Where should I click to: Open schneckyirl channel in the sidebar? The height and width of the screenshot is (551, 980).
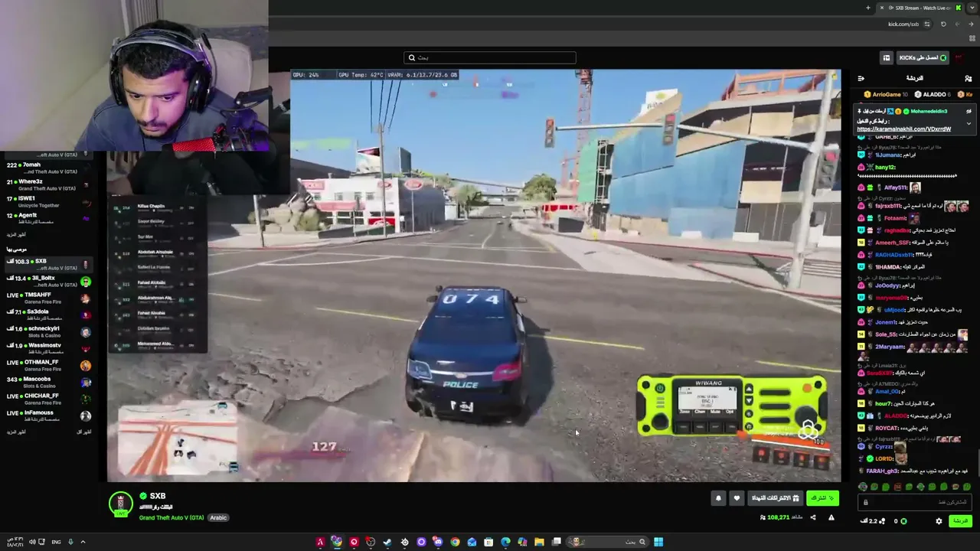[48, 332]
